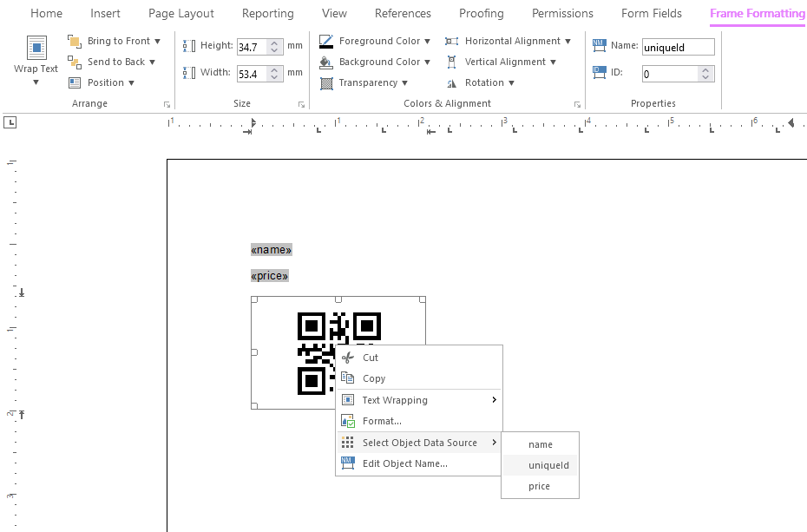Select 'price' as object data source

click(540, 486)
